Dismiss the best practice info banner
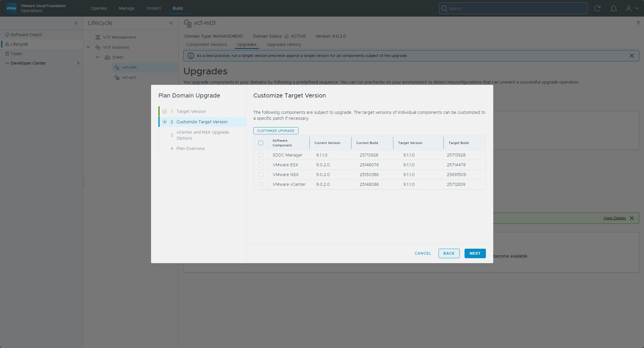 632,56
